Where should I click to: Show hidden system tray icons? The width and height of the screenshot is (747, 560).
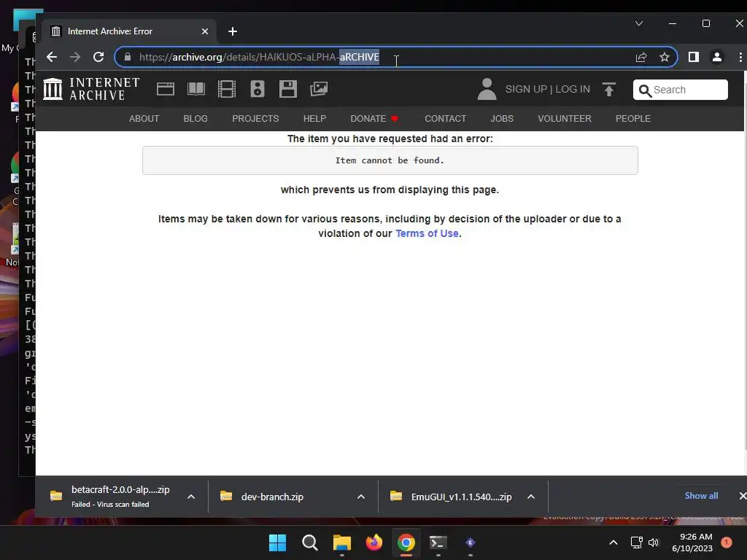tap(614, 542)
